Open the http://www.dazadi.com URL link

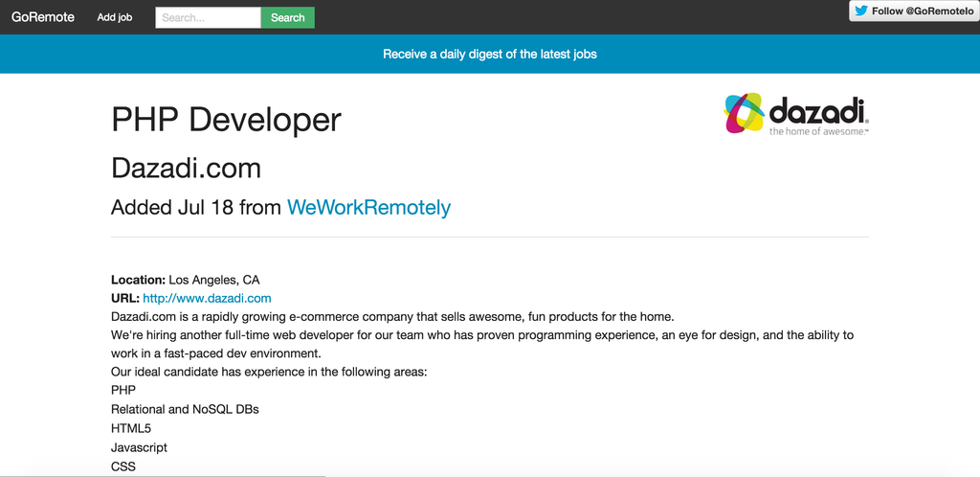pos(207,298)
